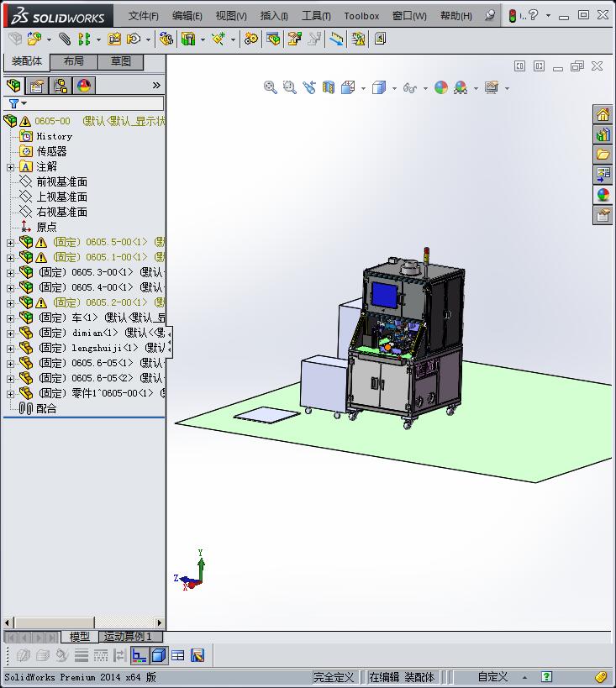Switch to the 运动算例1 motion study tab
Image resolution: width=616 pixels, height=688 pixels.
[x=131, y=636]
